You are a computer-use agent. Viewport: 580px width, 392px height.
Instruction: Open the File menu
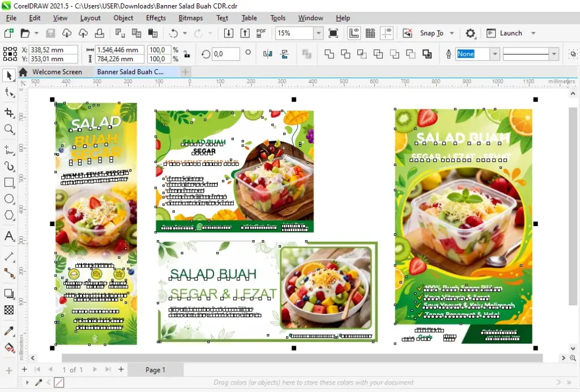point(11,18)
